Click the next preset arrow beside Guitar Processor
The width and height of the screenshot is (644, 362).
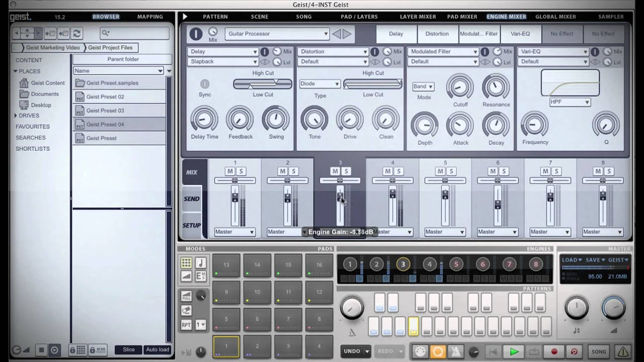[348, 34]
